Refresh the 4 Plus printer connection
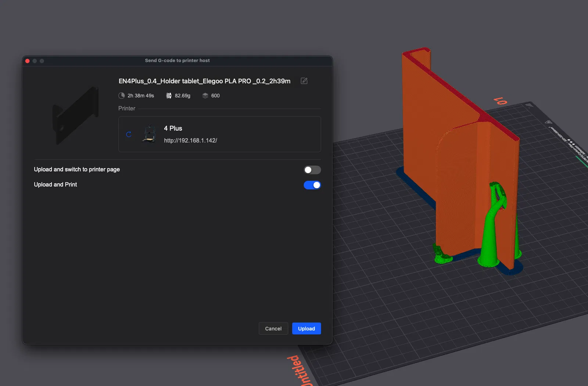The width and height of the screenshot is (588, 386). click(x=129, y=134)
